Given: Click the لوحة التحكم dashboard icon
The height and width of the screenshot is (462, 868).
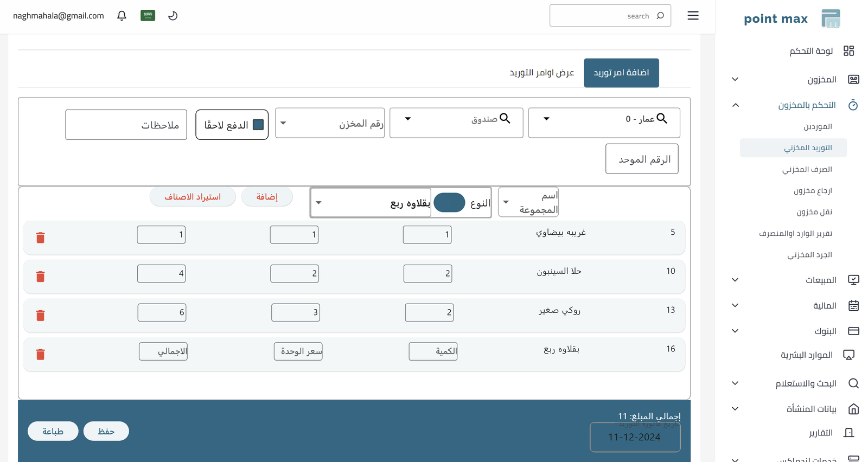Looking at the screenshot, I should pos(848,51).
